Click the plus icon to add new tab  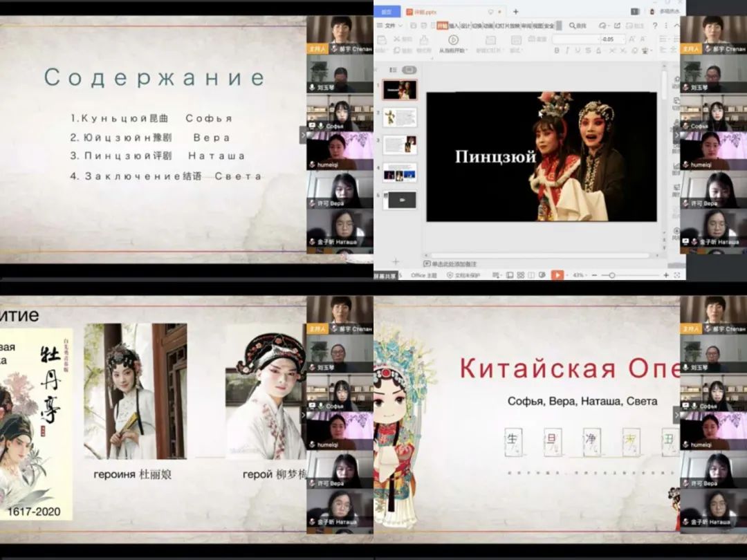tap(515, 12)
